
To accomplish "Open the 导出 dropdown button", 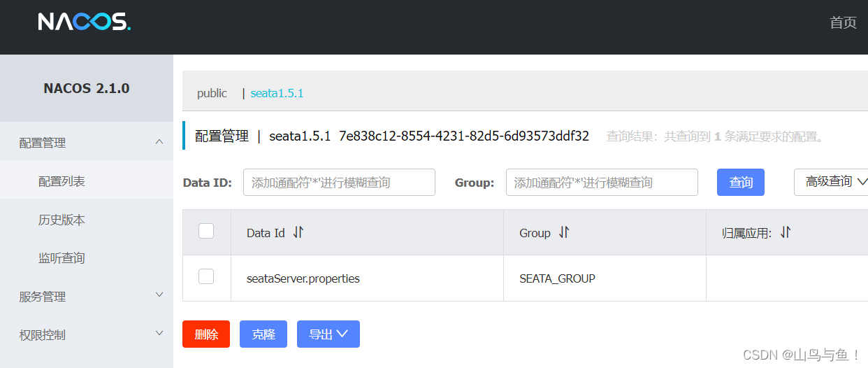I will 328,334.
